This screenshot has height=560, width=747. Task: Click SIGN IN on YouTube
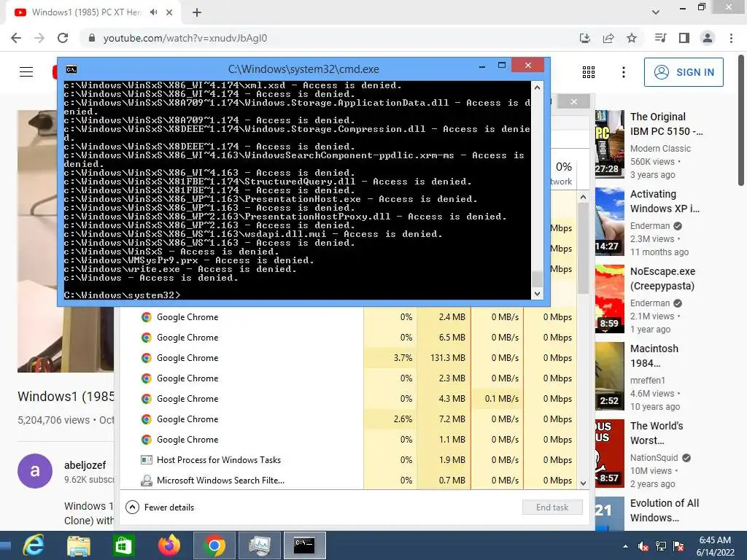pos(684,72)
